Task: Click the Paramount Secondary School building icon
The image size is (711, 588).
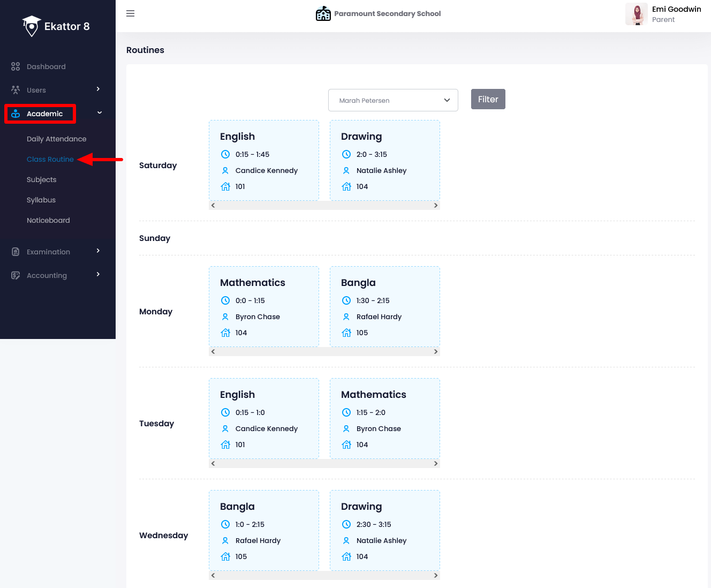Action: 323,13
